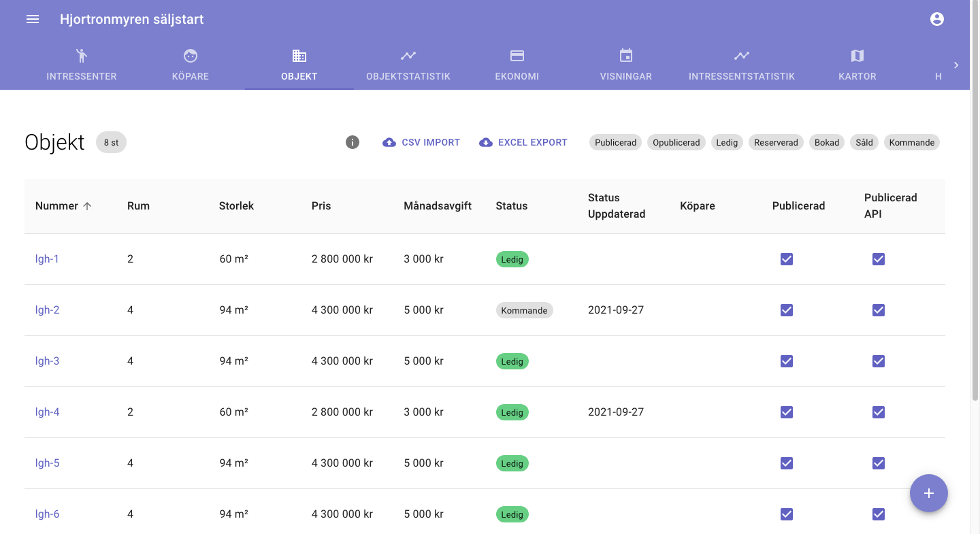Image resolution: width=980 pixels, height=534 pixels.
Task: Click the CSV Import cloud upload icon
Action: click(389, 142)
